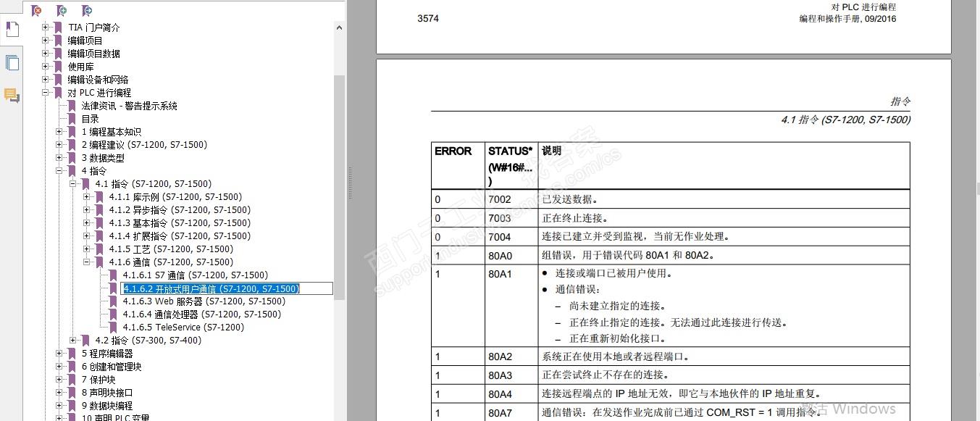Click the new bookmark icon

click(62, 10)
